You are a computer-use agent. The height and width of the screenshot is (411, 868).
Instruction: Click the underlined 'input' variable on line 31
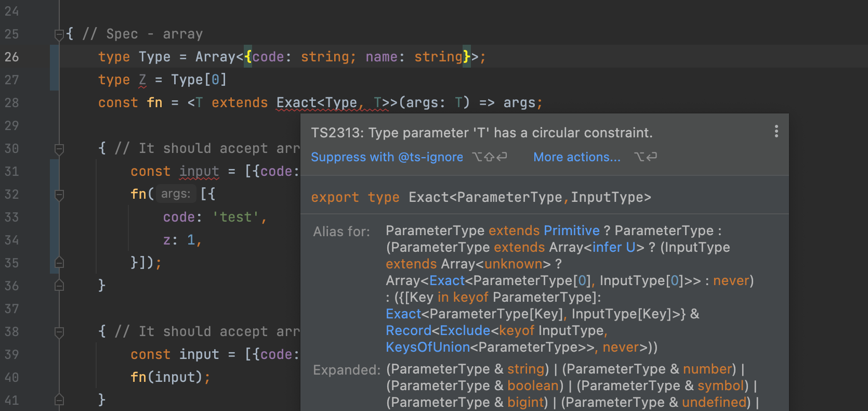pos(199,171)
